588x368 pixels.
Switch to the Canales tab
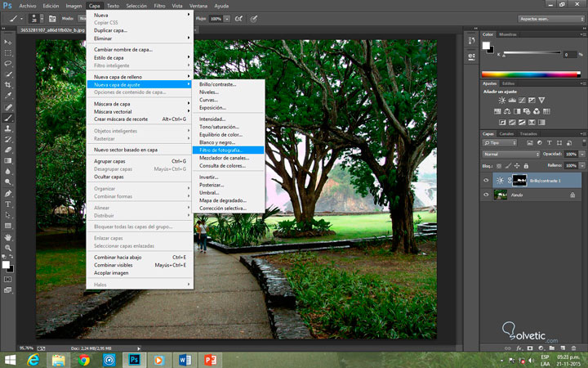click(506, 133)
